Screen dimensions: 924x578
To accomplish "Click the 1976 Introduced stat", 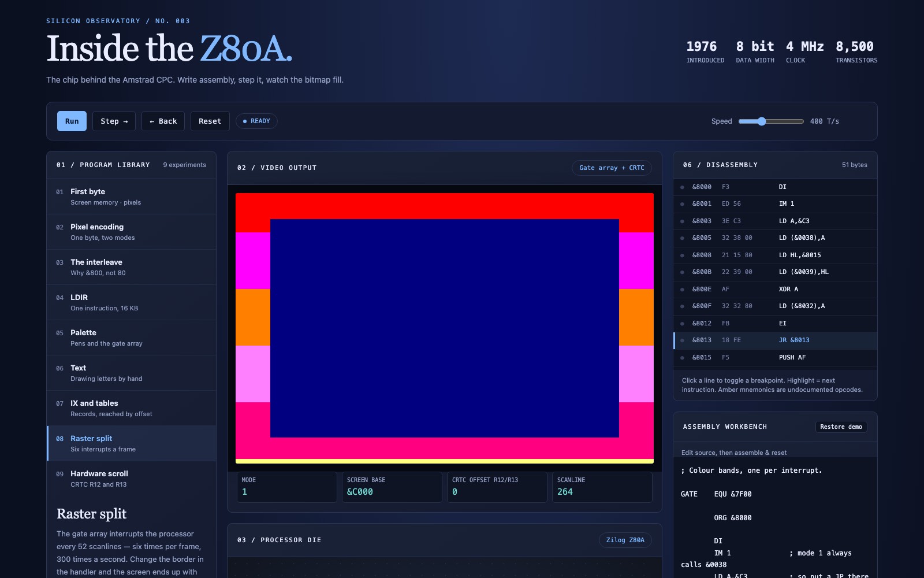I will (705, 51).
